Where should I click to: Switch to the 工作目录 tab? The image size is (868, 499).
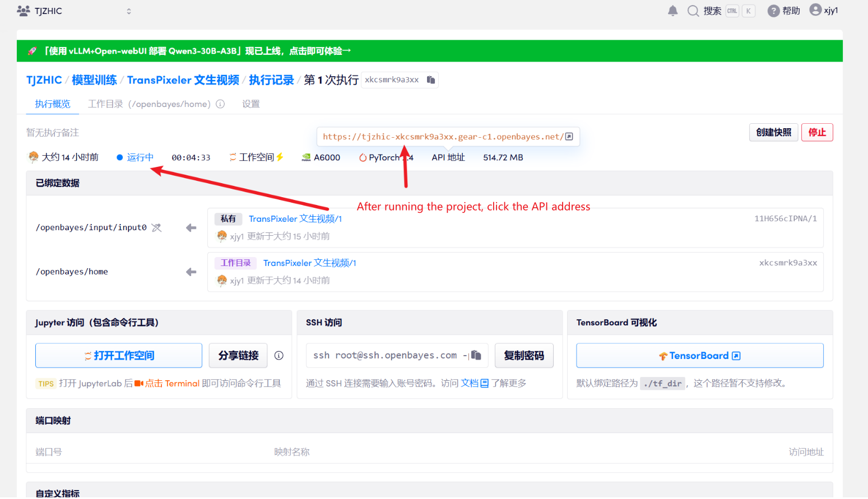(x=149, y=104)
